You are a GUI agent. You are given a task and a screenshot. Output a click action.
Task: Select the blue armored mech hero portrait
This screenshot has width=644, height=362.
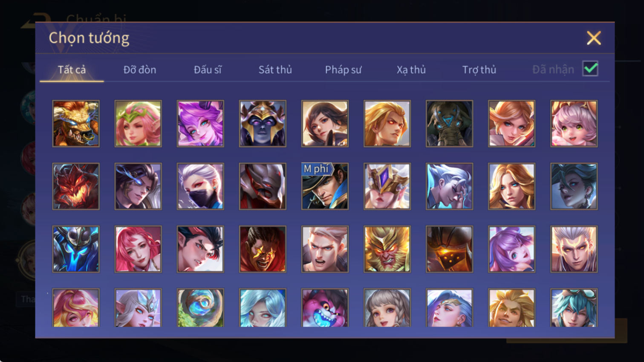pyautogui.click(x=76, y=249)
